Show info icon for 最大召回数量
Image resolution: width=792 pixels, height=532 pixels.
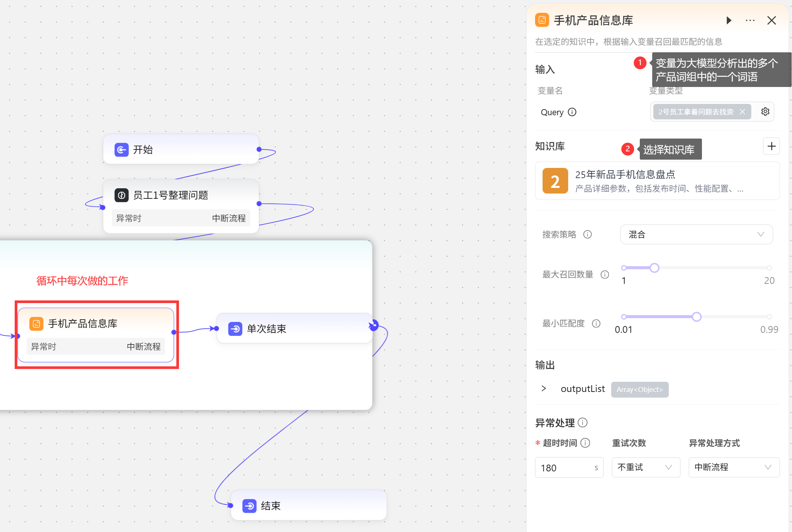point(605,274)
